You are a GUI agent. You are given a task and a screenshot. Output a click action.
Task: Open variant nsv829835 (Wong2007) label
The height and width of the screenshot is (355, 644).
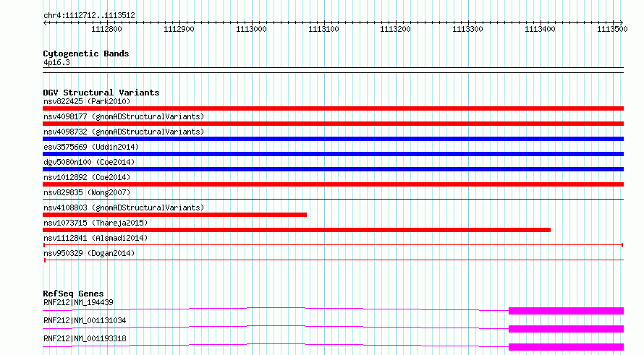(87, 192)
